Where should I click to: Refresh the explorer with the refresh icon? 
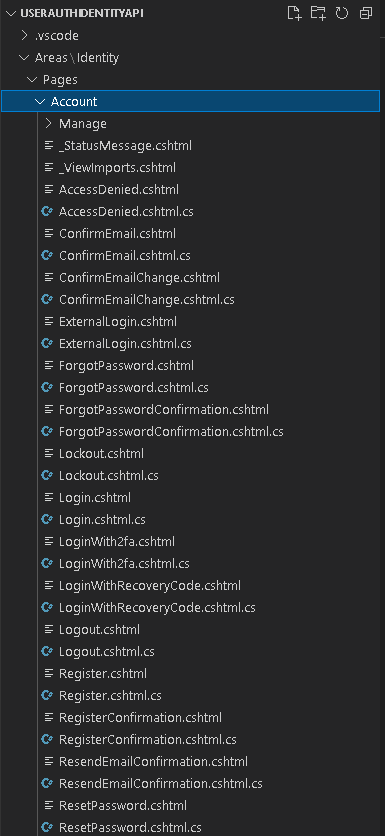click(342, 13)
